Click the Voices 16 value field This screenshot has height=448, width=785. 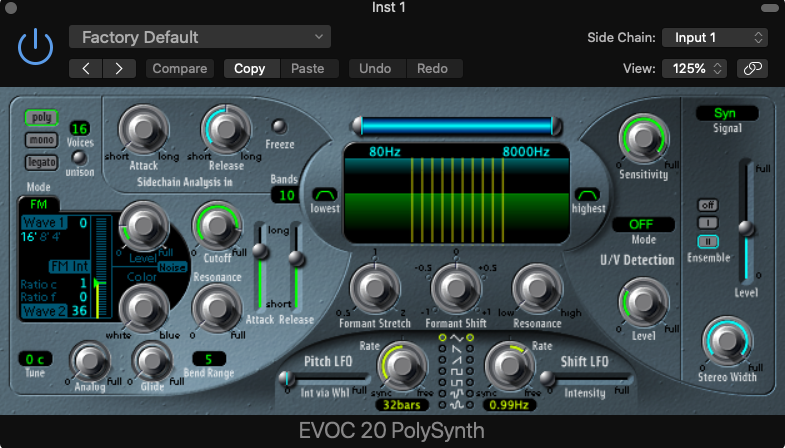[80, 129]
